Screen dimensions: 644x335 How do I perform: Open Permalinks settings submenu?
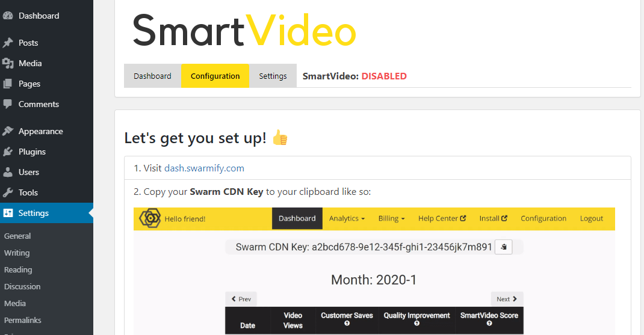click(23, 320)
